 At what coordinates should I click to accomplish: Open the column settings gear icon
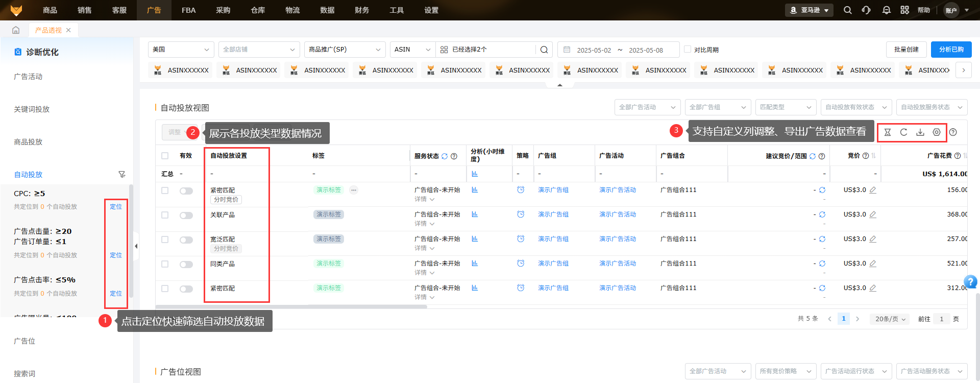pos(936,132)
